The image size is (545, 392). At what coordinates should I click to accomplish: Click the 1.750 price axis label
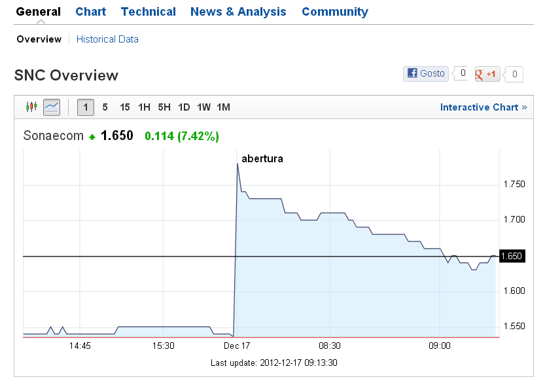pos(514,184)
